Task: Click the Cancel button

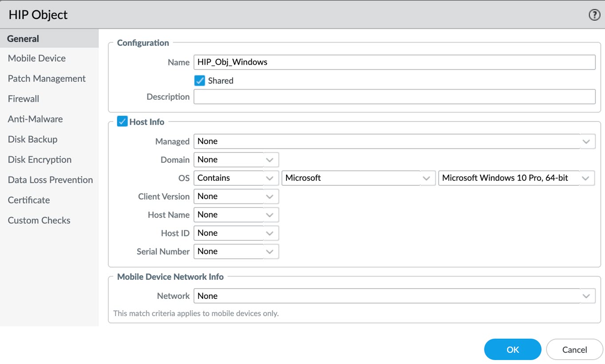Action: [x=574, y=349]
